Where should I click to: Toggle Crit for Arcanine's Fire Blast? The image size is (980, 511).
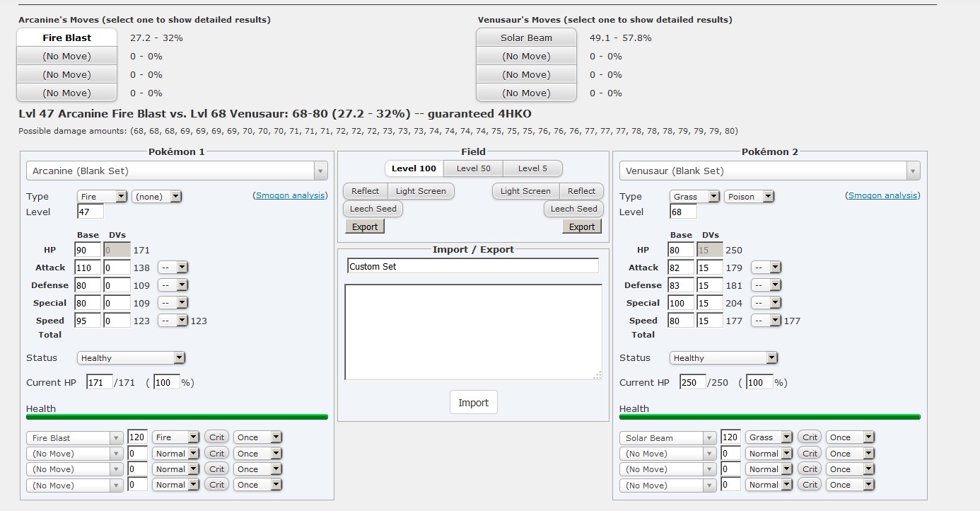pos(217,437)
